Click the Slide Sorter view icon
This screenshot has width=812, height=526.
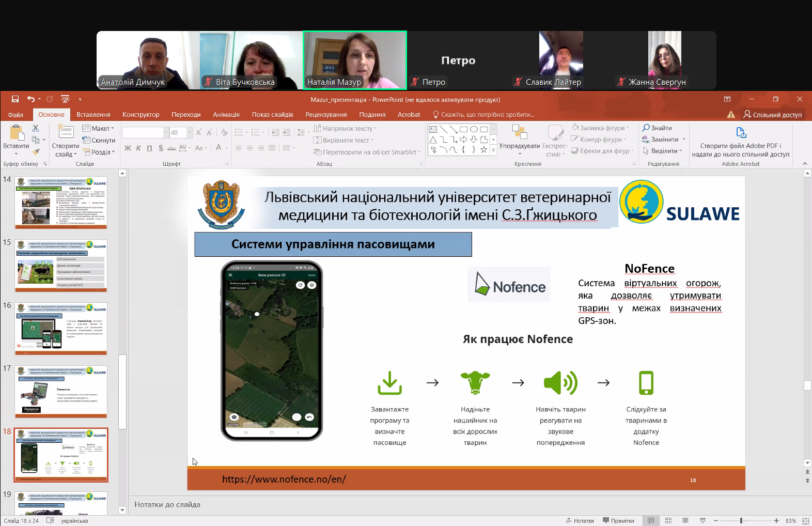[668, 520]
